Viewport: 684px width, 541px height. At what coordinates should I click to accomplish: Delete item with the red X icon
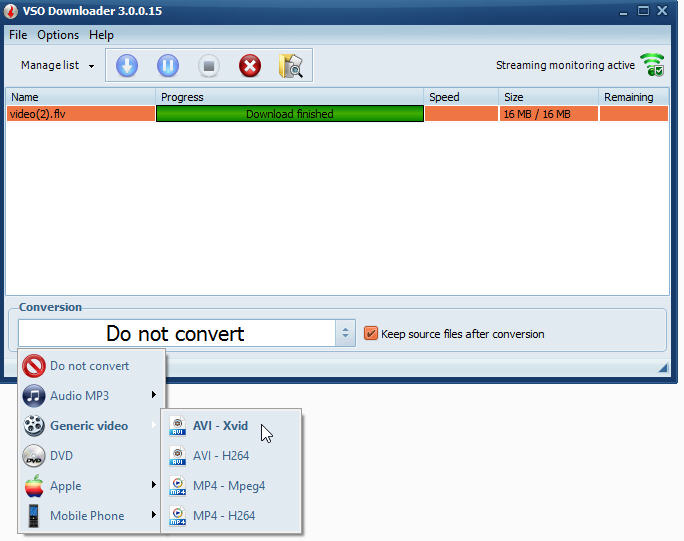pos(250,66)
